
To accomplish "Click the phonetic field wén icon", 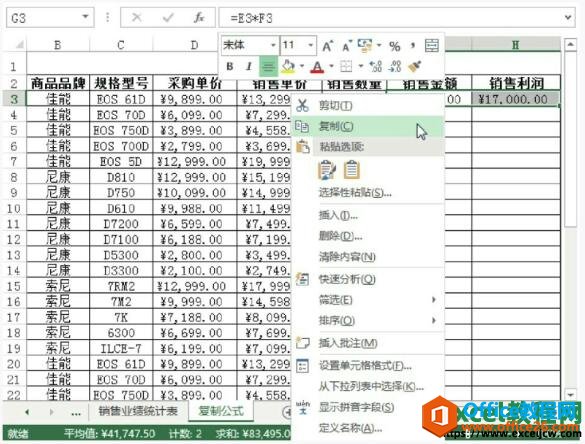I will tap(303, 407).
